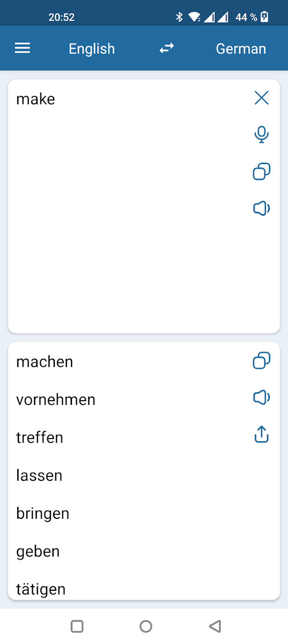The width and height of the screenshot is (288, 644).
Task: Select the translation 'bringen'
Action: pos(42,514)
